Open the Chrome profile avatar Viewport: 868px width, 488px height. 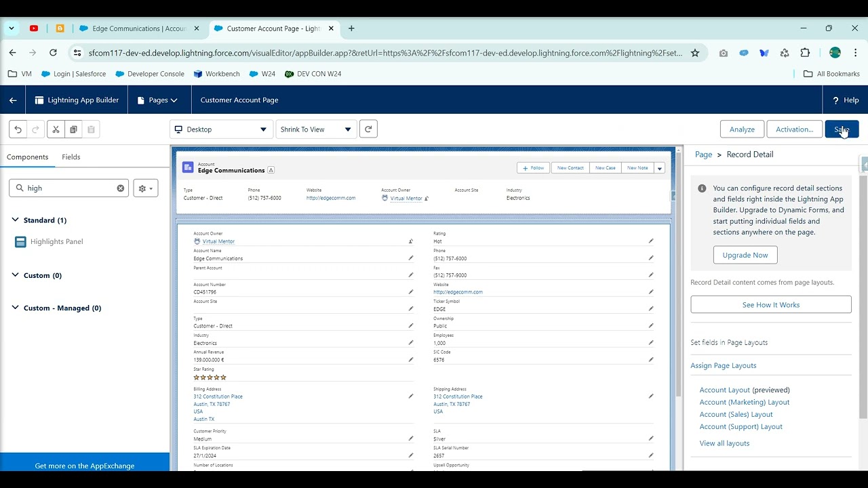835,53
